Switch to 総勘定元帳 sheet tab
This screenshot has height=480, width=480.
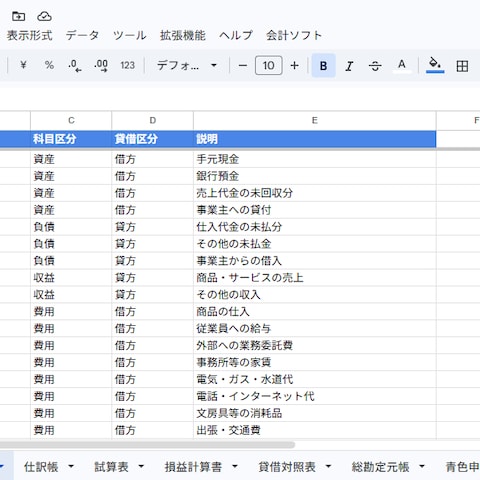pos(381,467)
